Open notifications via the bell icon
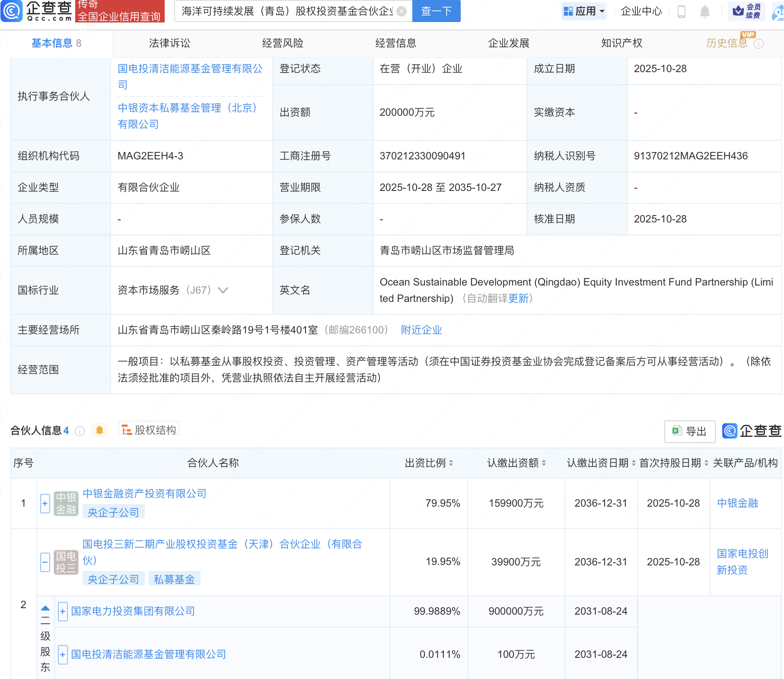The height and width of the screenshot is (679, 784). click(x=704, y=12)
